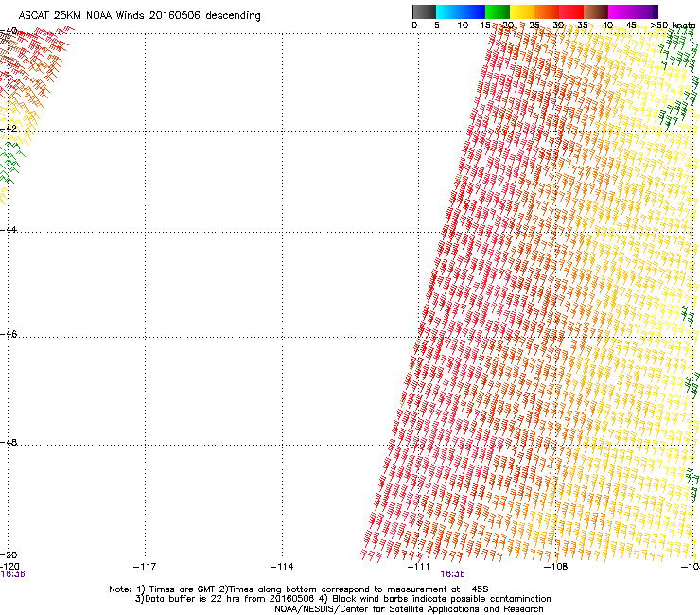Image resolution: width=700 pixels, height=615 pixels.
Task: Click the cyan-blue 5-15 knots color bar segment
Action: click(x=461, y=11)
